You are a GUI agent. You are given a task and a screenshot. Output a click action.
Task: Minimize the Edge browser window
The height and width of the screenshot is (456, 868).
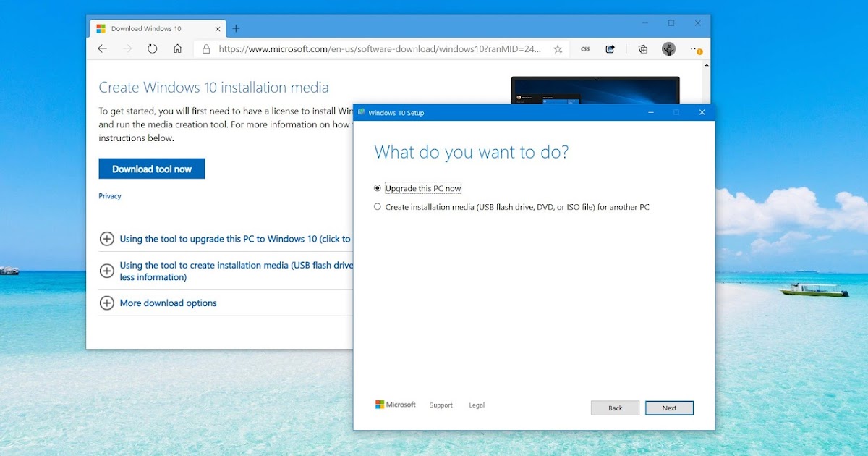point(645,23)
